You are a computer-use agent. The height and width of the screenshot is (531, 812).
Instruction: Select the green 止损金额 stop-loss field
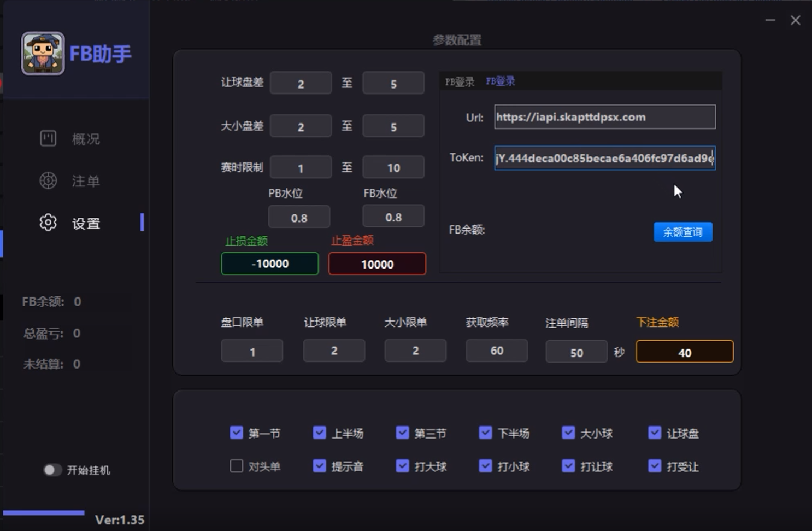tap(269, 264)
